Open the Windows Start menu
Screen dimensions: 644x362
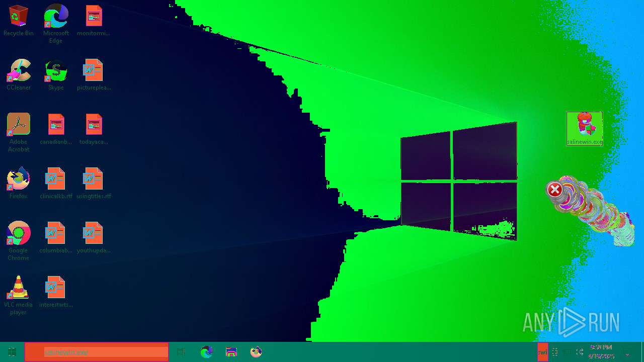12,352
